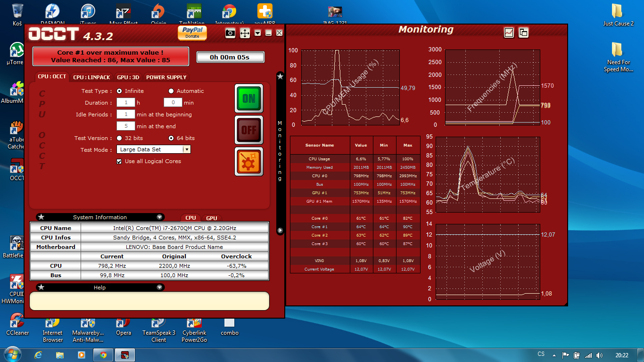Click the star icon on Help bar
This screenshot has height=362, width=644.
[41, 287]
